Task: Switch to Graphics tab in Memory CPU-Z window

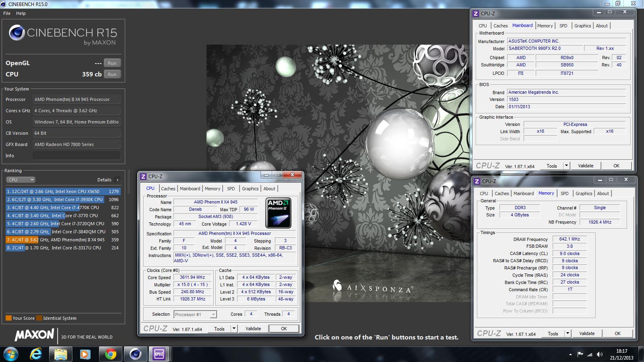Action: [x=584, y=193]
